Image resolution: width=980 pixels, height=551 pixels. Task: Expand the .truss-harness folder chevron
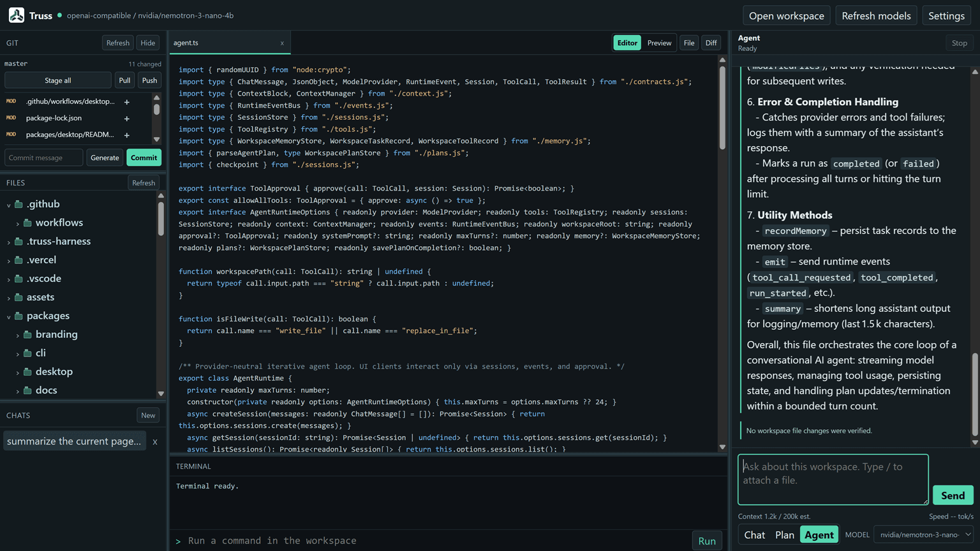pos(9,242)
